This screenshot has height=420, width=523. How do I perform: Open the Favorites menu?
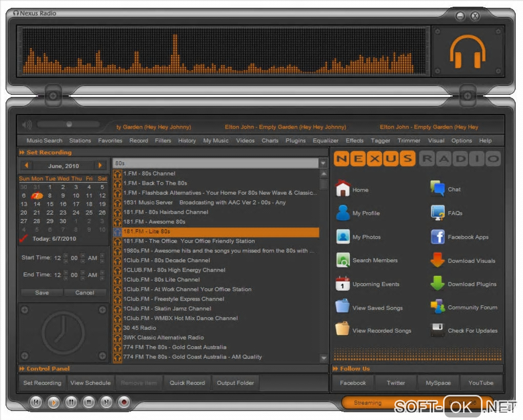coord(110,140)
